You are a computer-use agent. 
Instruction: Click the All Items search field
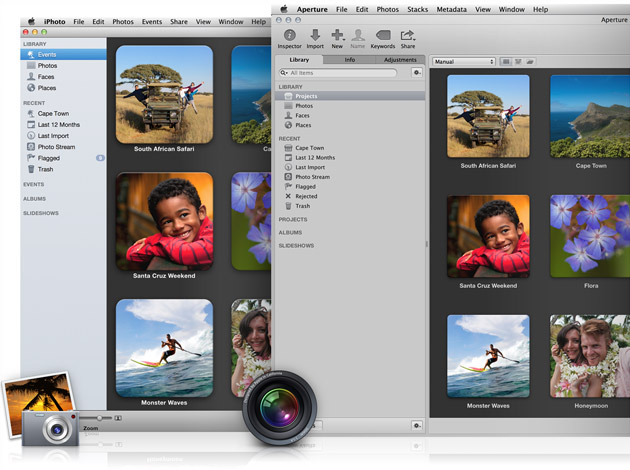[338, 73]
